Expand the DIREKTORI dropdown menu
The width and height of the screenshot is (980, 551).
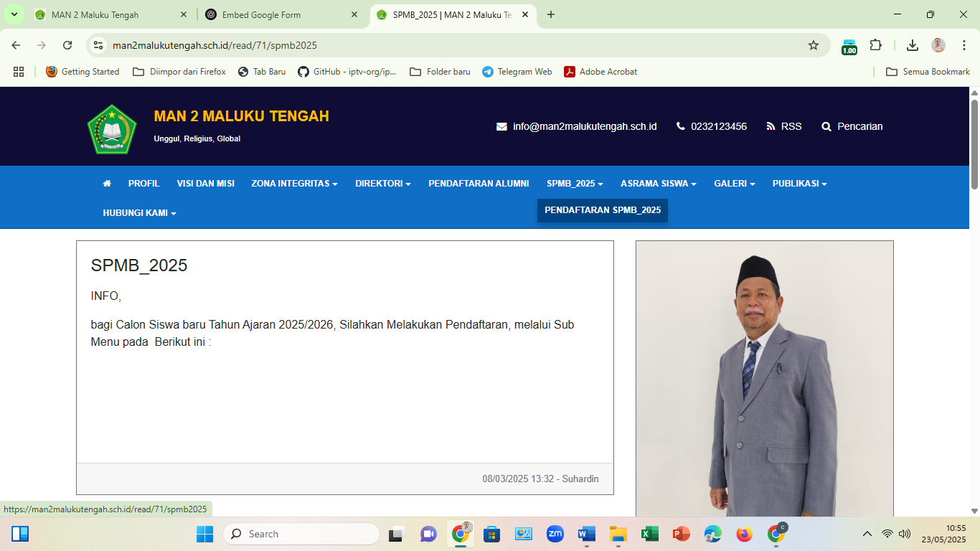(x=382, y=184)
